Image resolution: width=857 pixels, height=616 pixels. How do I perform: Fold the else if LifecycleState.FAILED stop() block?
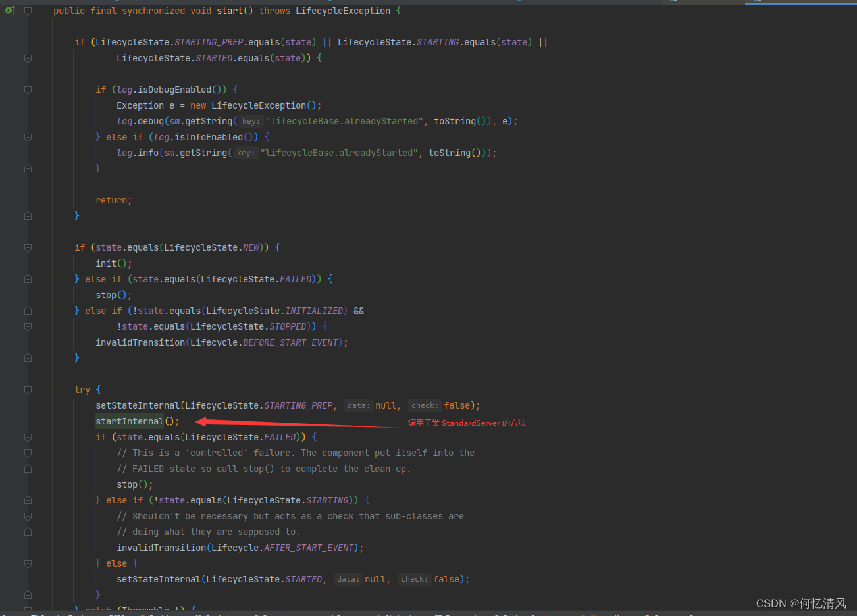(x=28, y=279)
